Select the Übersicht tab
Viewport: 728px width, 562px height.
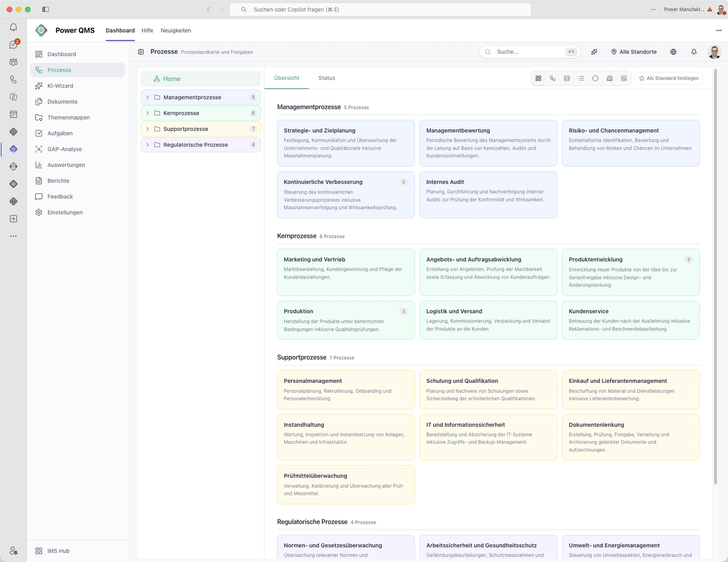[x=287, y=78]
